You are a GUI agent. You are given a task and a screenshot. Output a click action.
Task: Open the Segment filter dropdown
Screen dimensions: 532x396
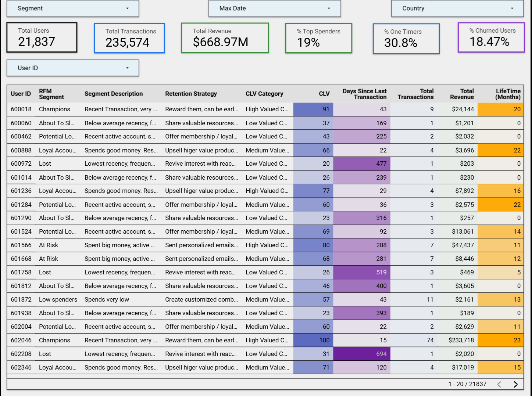pyautogui.click(x=73, y=8)
